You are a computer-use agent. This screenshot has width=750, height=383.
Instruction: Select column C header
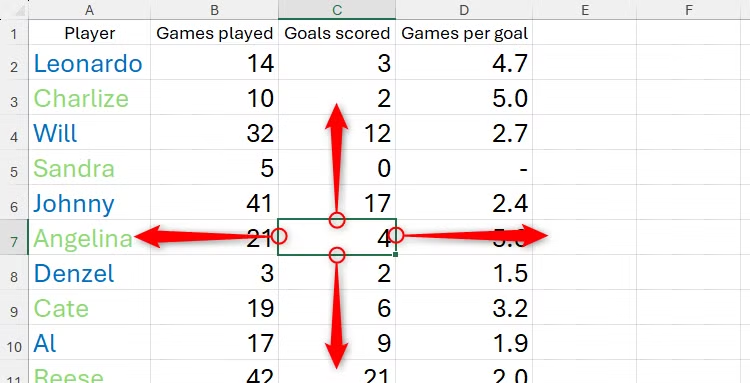tap(337, 10)
